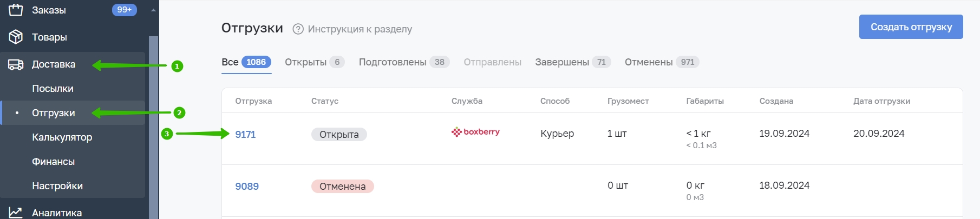Click the Analytics chart icon
The width and height of the screenshot is (980, 219).
(x=16, y=213)
